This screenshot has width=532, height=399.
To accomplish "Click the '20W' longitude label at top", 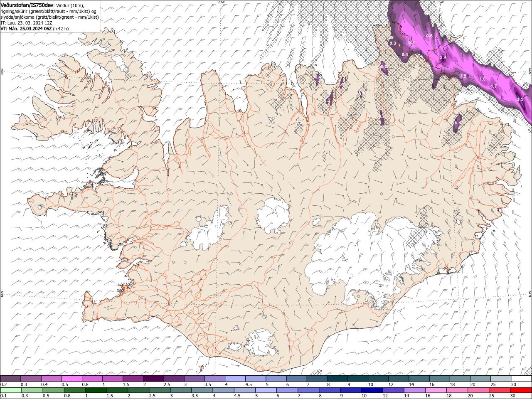I will [221, 2].
